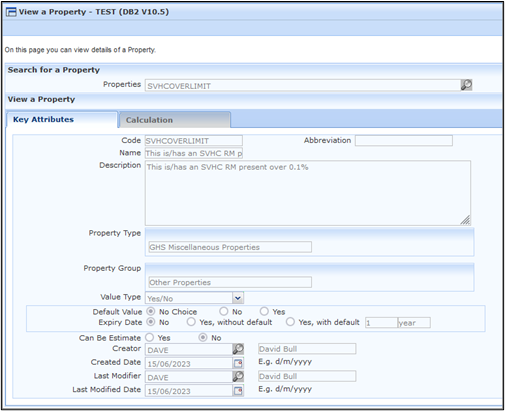The image size is (505, 411).
Task: Click the Description textarea resize grip
Action: (465, 220)
